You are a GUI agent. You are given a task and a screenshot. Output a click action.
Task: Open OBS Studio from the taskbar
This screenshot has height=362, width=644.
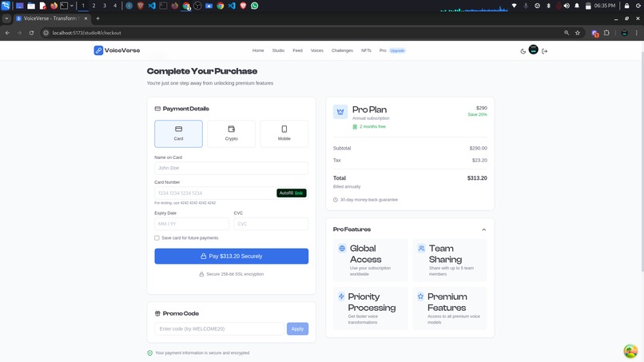pos(197,6)
